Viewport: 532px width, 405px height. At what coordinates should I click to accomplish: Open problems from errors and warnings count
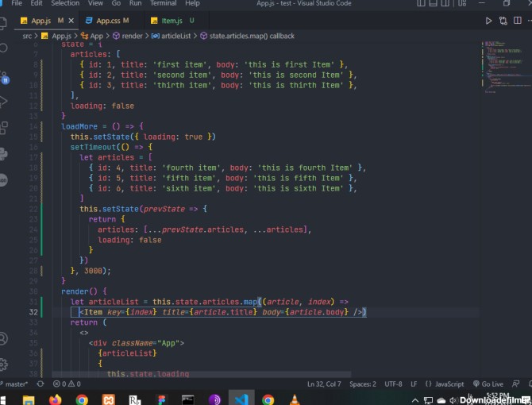click(67, 384)
